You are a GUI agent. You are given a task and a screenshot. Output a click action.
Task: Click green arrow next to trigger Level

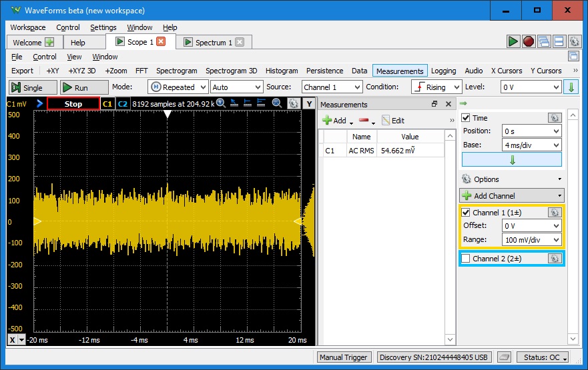(x=571, y=87)
